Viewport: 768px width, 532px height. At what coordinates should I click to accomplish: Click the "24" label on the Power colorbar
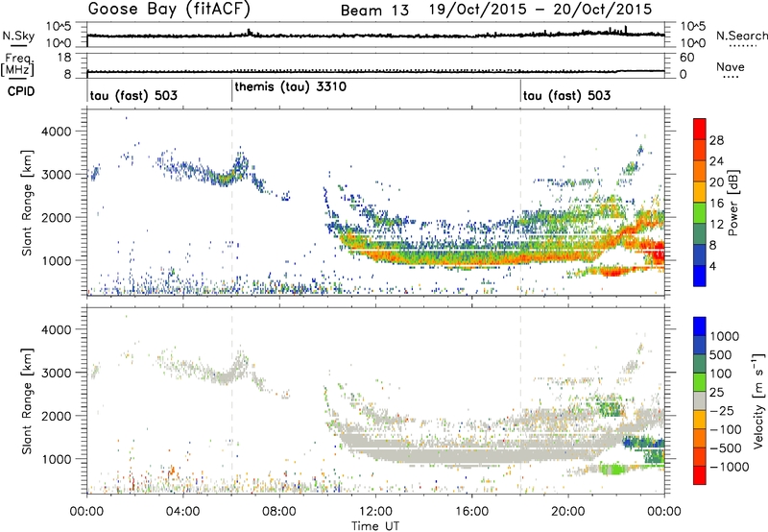point(716,161)
